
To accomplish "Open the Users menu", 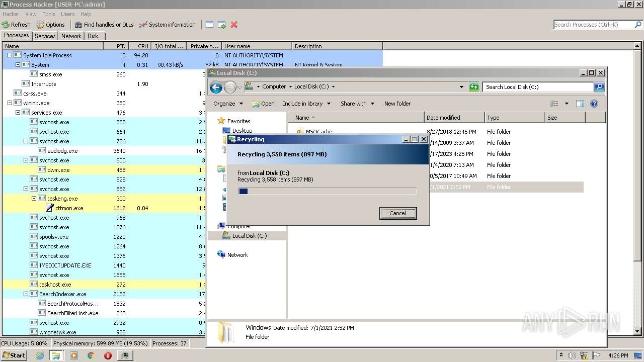I will tap(68, 14).
